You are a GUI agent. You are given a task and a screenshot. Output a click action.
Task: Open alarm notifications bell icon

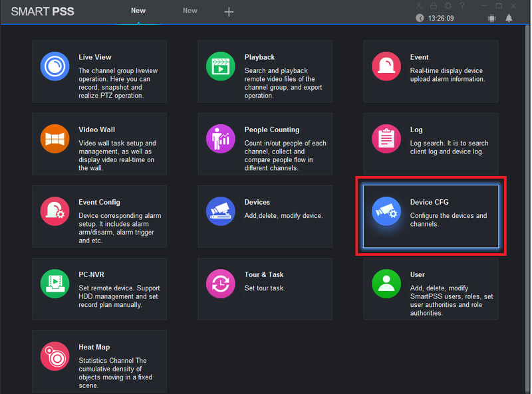[509, 18]
